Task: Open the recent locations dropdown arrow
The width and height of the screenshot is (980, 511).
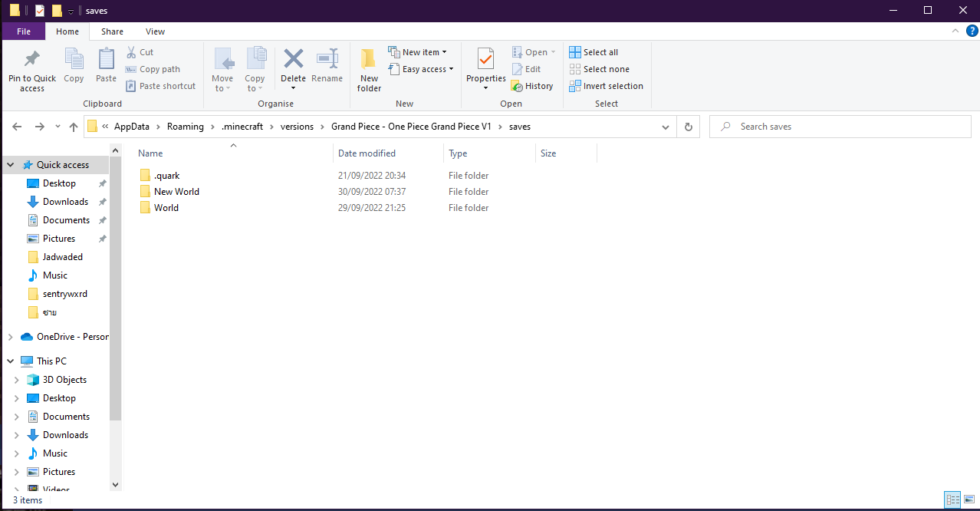Action: pos(58,127)
